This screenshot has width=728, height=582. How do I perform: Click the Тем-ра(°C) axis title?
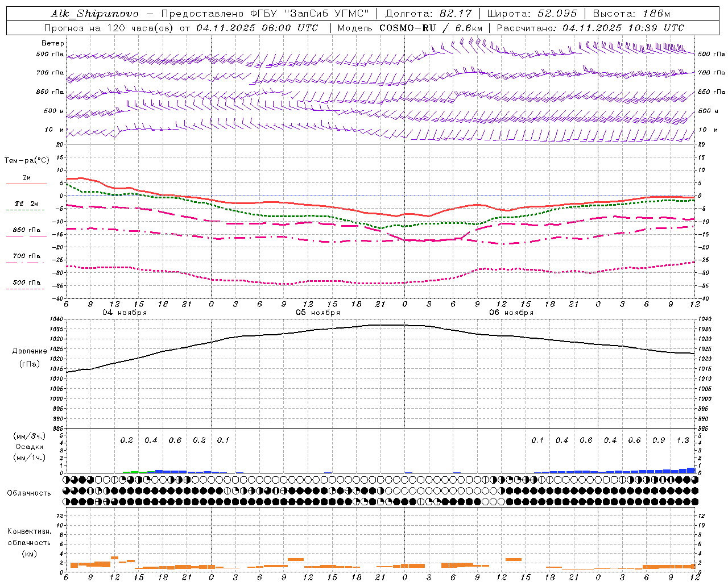tap(27, 161)
